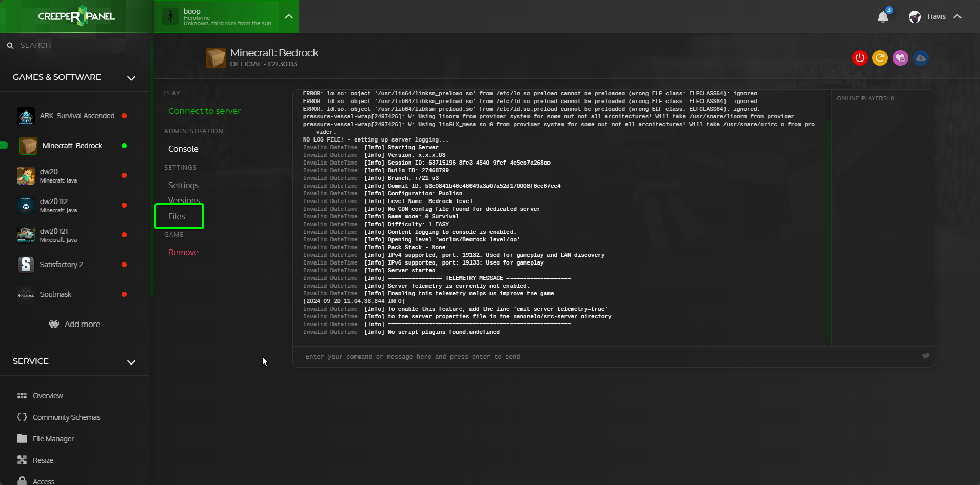Click the Build ID: 27468799 log line
The height and width of the screenshot is (485, 980).
(x=376, y=171)
